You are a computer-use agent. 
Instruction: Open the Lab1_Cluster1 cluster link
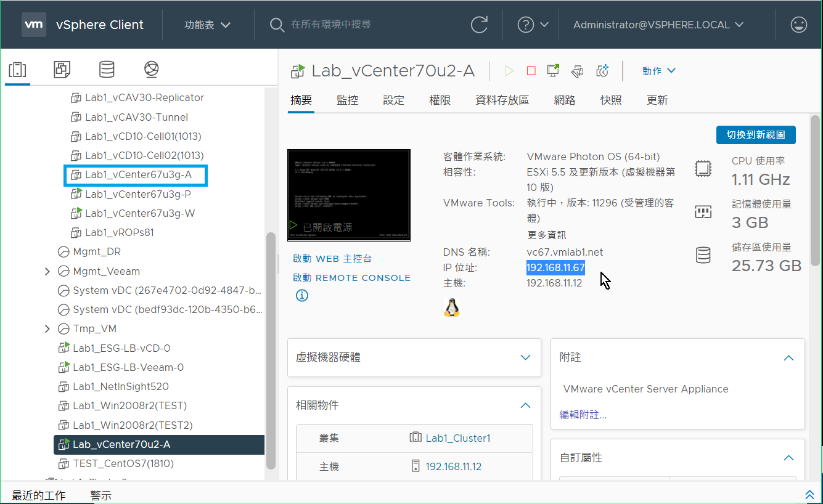(x=458, y=438)
